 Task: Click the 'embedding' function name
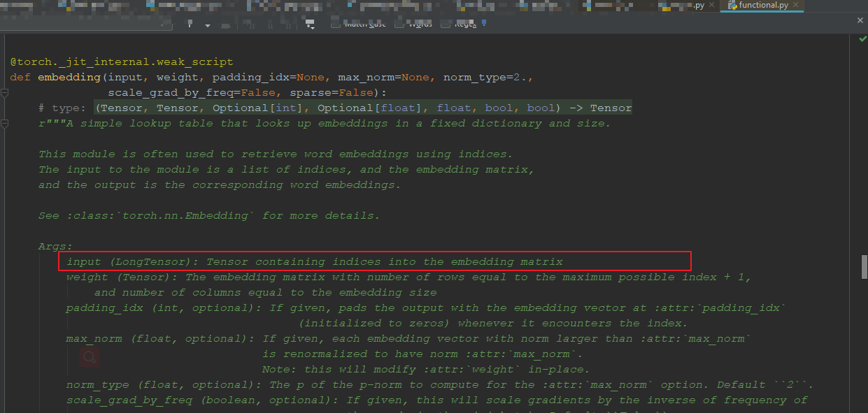coord(69,78)
